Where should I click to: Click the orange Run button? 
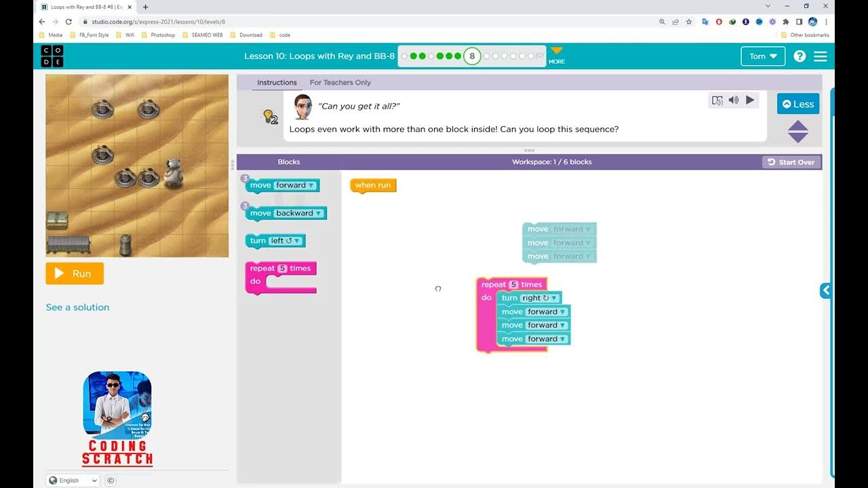coord(75,273)
